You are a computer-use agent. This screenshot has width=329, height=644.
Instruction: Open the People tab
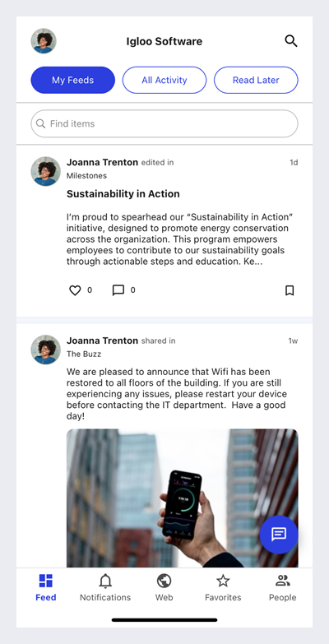click(283, 588)
